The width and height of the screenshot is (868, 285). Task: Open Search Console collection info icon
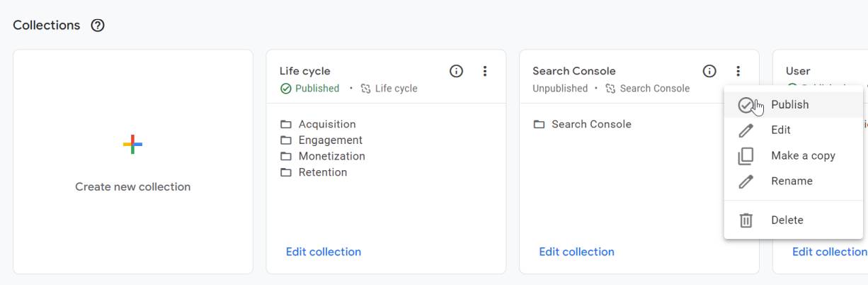(709, 71)
